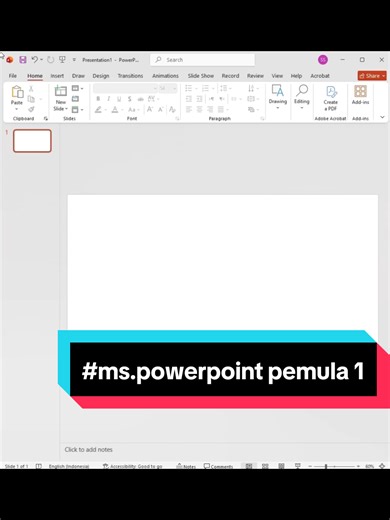Open the File menu
The height and width of the screenshot is (520, 390).
13,76
